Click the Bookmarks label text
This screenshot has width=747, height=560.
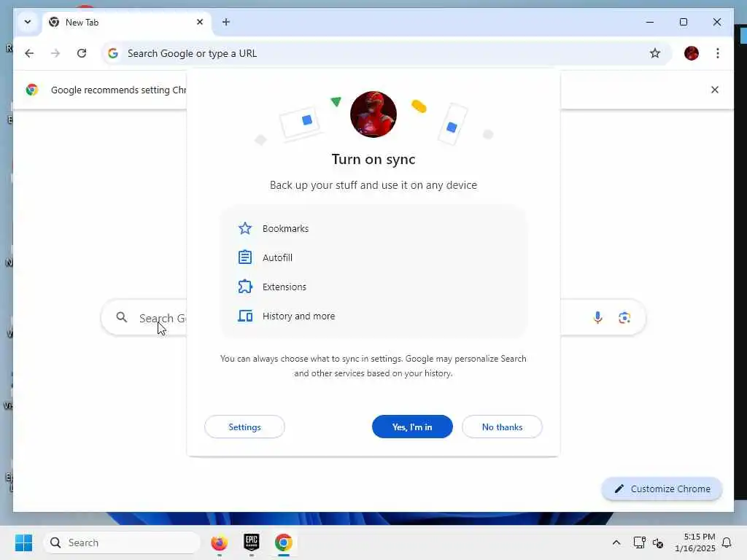click(285, 228)
